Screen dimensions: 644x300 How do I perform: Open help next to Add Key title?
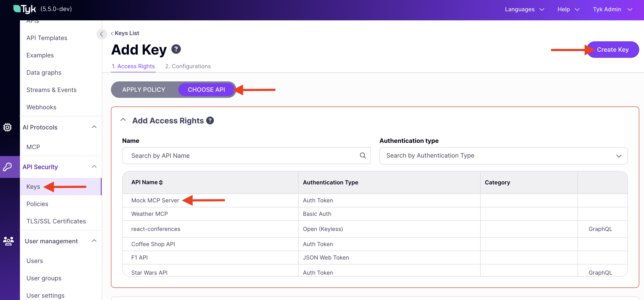(x=176, y=49)
